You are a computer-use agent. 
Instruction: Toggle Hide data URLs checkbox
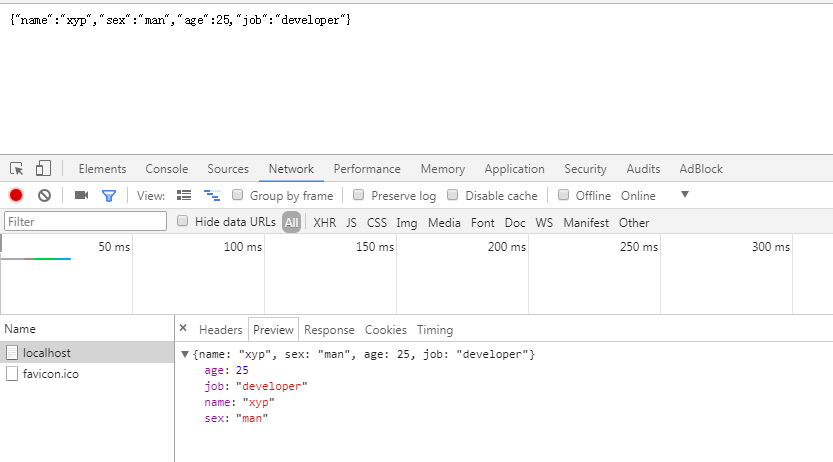tap(182, 221)
